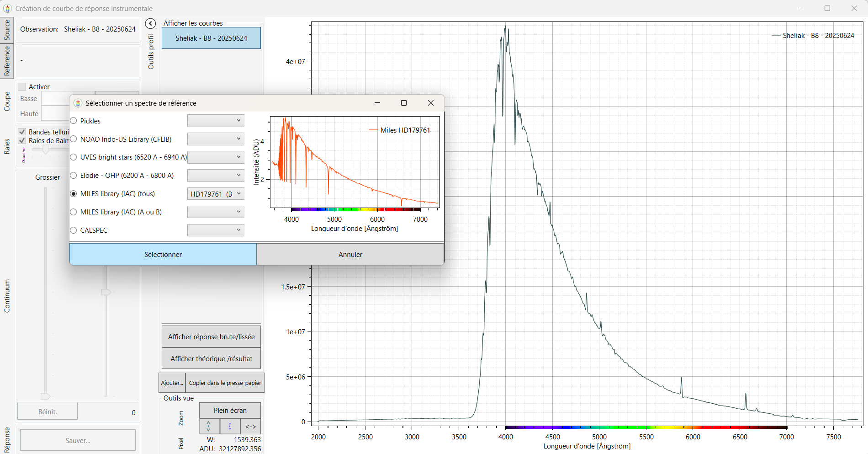Click the Miles HD179761 legend in preview
868x454 pixels.
(400, 130)
